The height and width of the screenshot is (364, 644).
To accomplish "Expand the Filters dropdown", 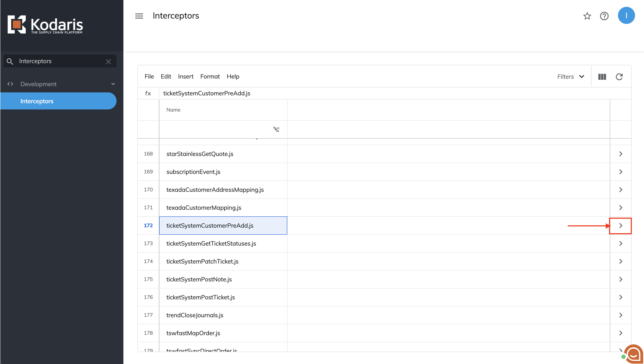I will 571,77.
